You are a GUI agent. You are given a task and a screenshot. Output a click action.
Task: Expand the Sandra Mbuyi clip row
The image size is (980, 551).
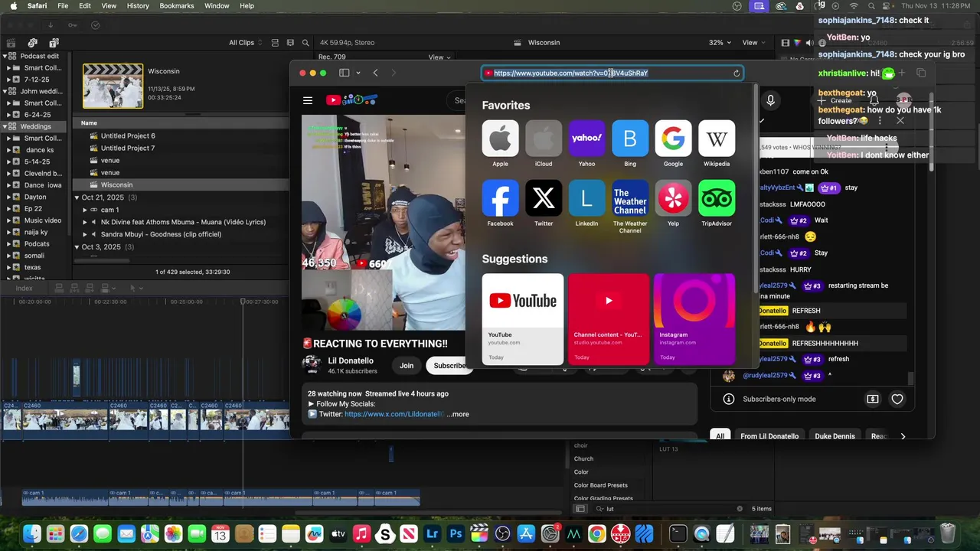point(85,234)
